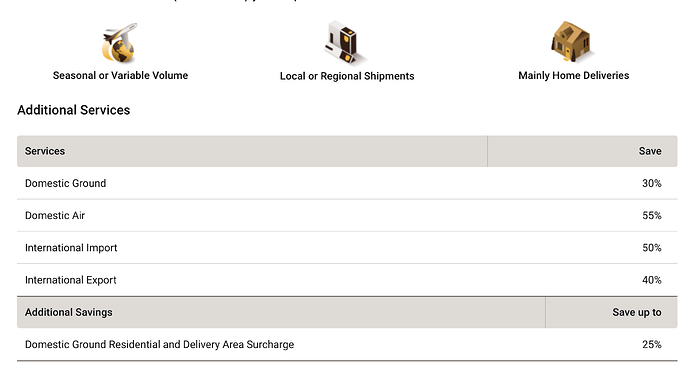Click the Services column header
This screenshot has width=690, height=374.
252,151
